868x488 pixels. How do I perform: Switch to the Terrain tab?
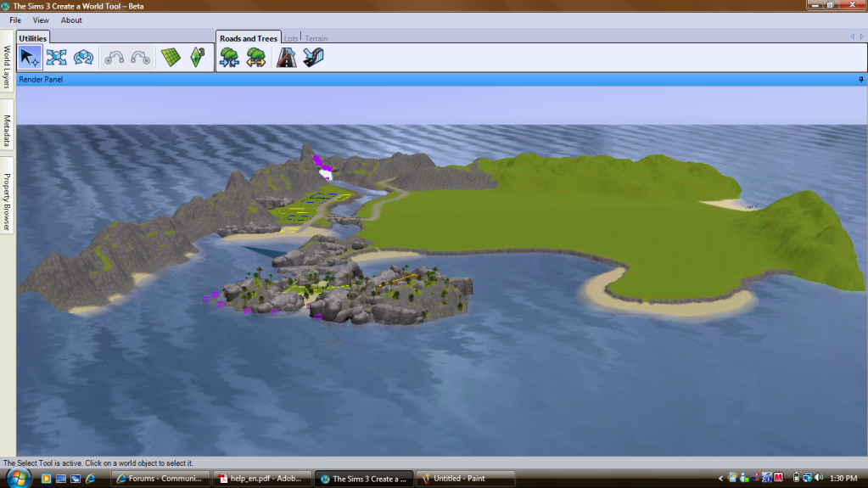tap(316, 39)
